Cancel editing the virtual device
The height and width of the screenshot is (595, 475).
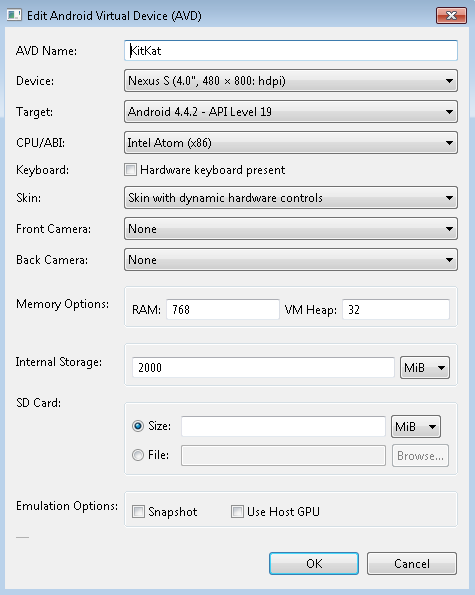click(412, 564)
